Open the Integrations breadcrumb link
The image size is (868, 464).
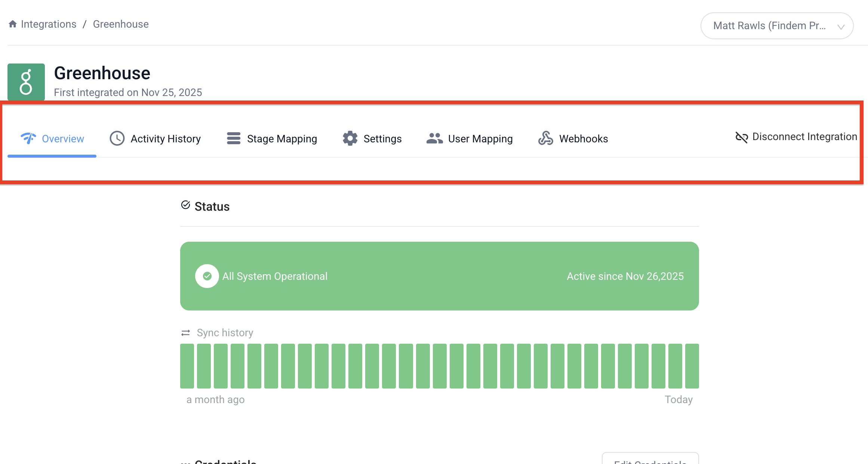pos(49,24)
